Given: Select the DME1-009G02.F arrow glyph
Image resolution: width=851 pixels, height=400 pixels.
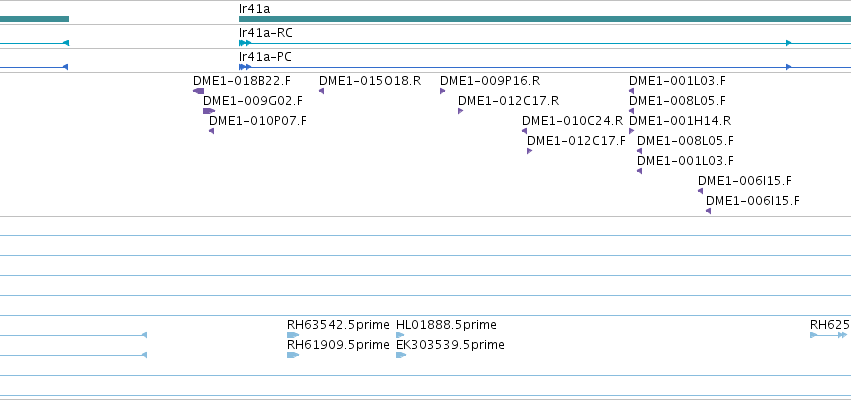Looking at the screenshot, I should [x=209, y=111].
